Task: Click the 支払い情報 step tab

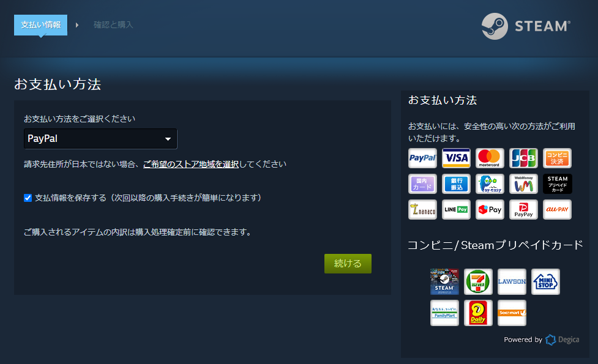Action: pyautogui.click(x=40, y=24)
